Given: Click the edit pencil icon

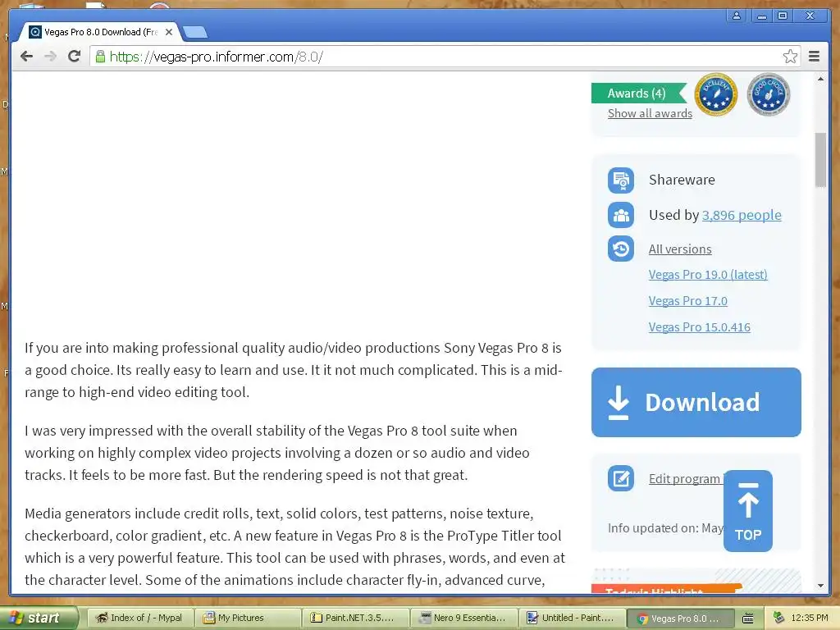Looking at the screenshot, I should (621, 478).
